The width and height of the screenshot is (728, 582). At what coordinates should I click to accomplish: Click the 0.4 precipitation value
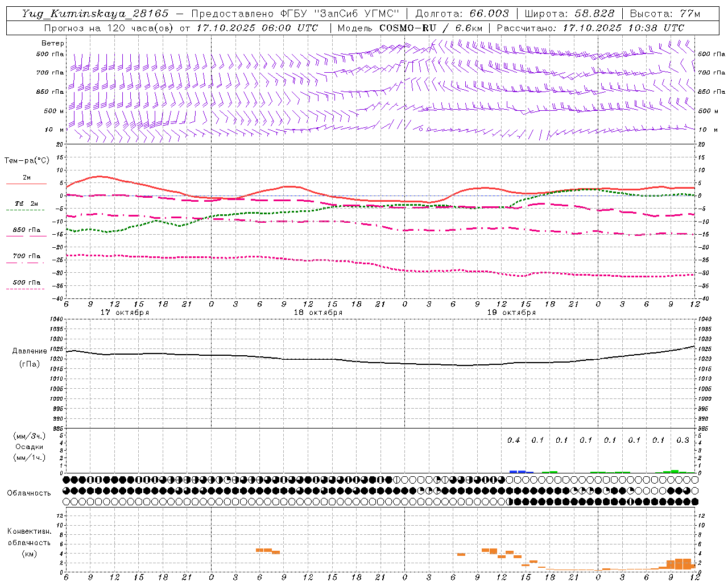(514, 440)
